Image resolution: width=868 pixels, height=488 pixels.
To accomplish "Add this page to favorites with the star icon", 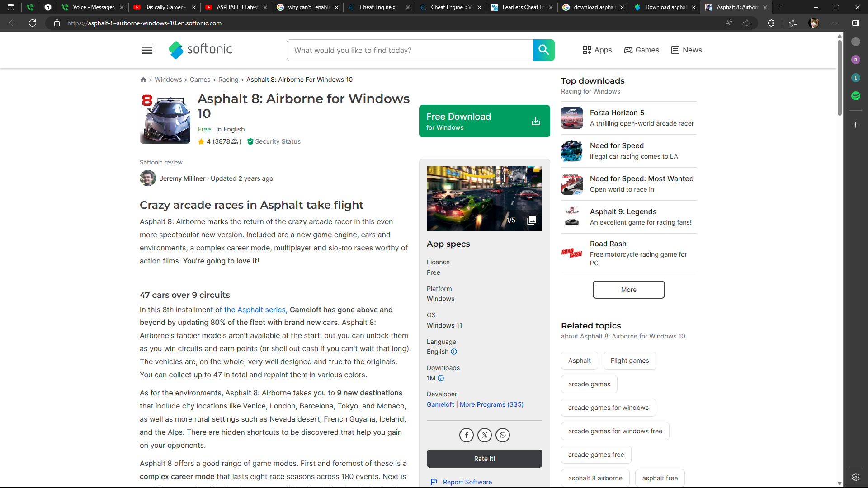I will [747, 23].
